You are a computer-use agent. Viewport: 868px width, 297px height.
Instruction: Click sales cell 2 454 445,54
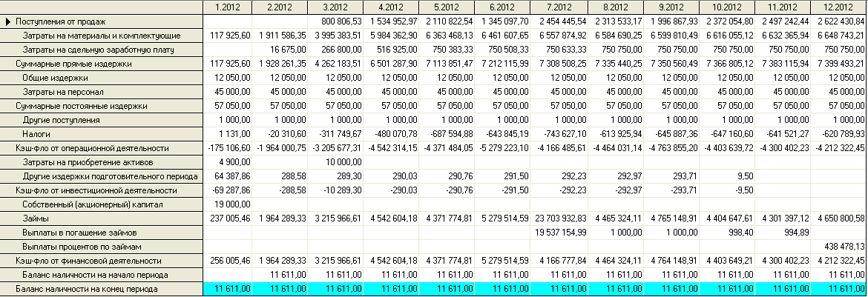pyautogui.click(x=559, y=21)
